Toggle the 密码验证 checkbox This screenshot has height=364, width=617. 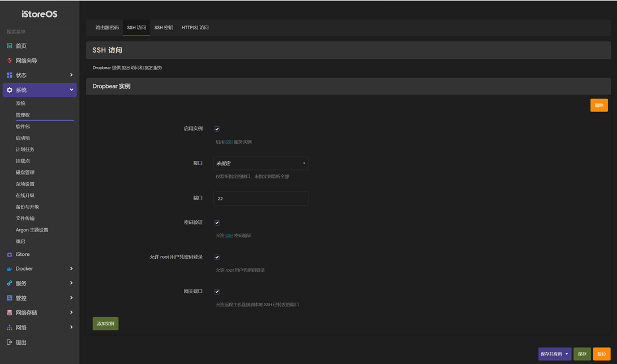pos(217,223)
